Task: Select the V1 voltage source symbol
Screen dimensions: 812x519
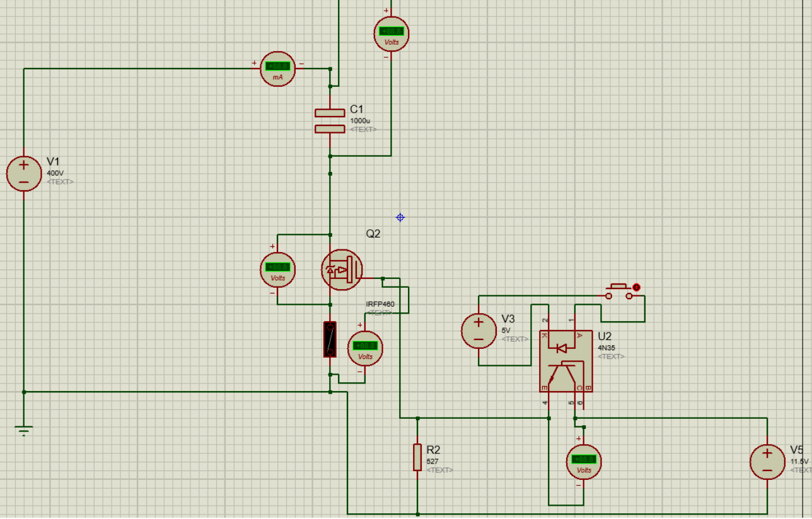Action: 23,174
